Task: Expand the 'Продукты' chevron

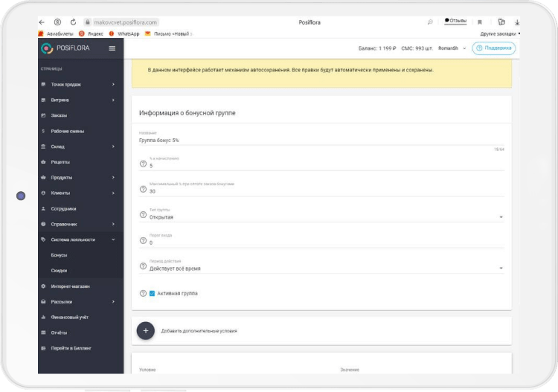Action: [x=113, y=177]
